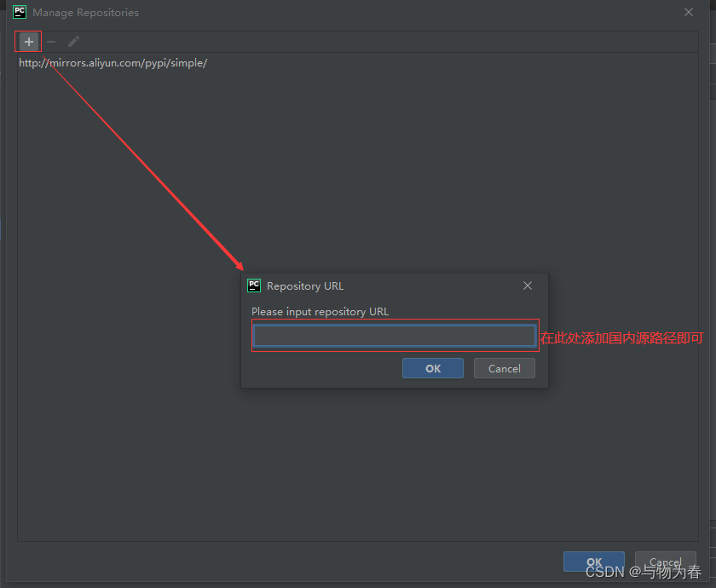Click PyCharm logo in Repository URL dialog
716x588 pixels.
(254, 286)
